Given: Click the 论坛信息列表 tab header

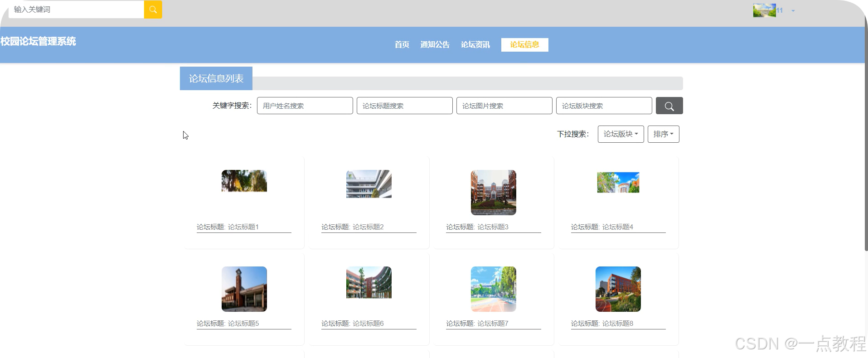Looking at the screenshot, I should pyautogui.click(x=216, y=78).
